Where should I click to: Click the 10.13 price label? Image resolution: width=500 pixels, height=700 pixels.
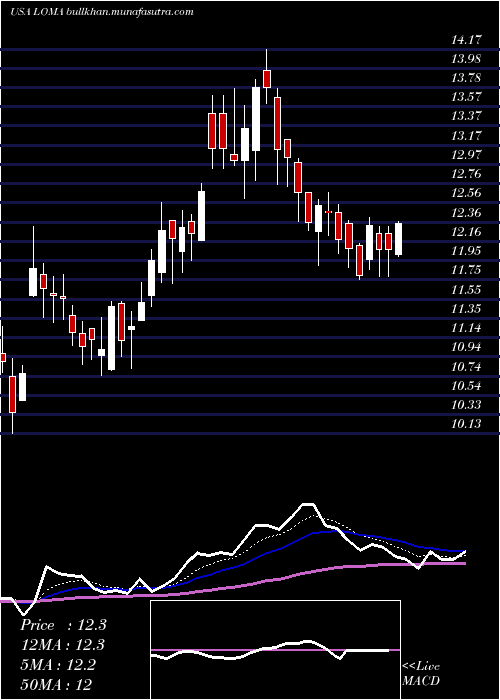pos(466,424)
